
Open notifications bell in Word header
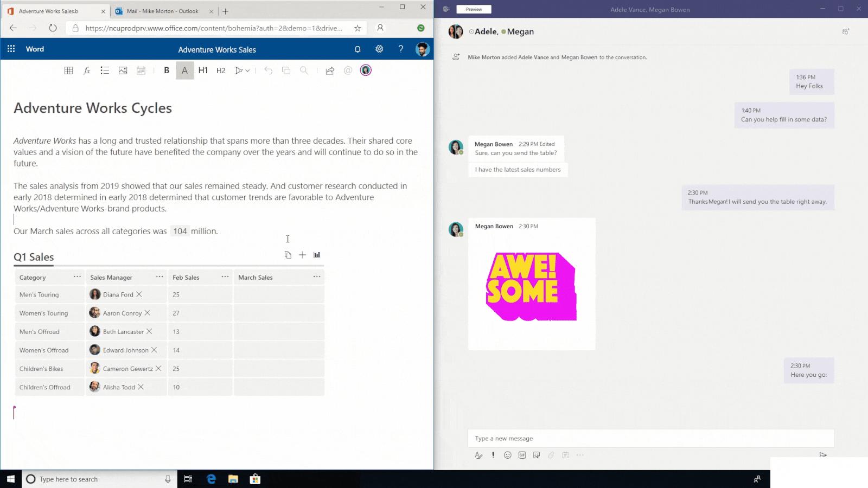pyautogui.click(x=358, y=49)
